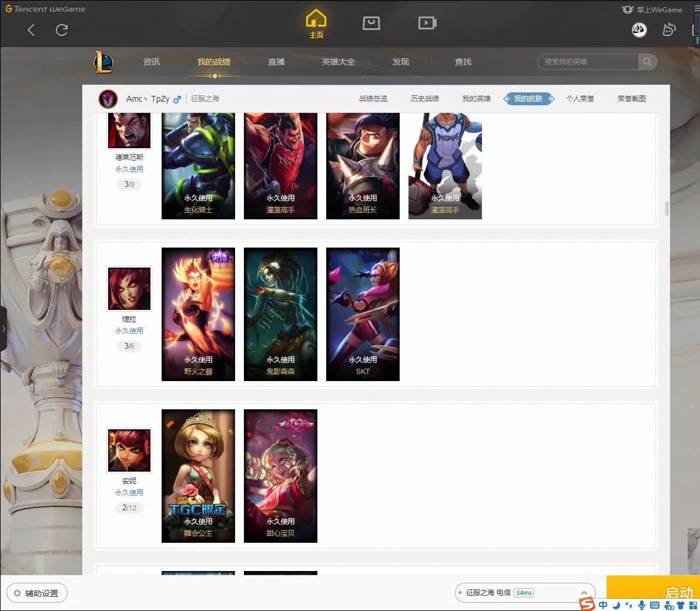Open the IME account person icon
The image size is (700, 611).
pos(669,606)
